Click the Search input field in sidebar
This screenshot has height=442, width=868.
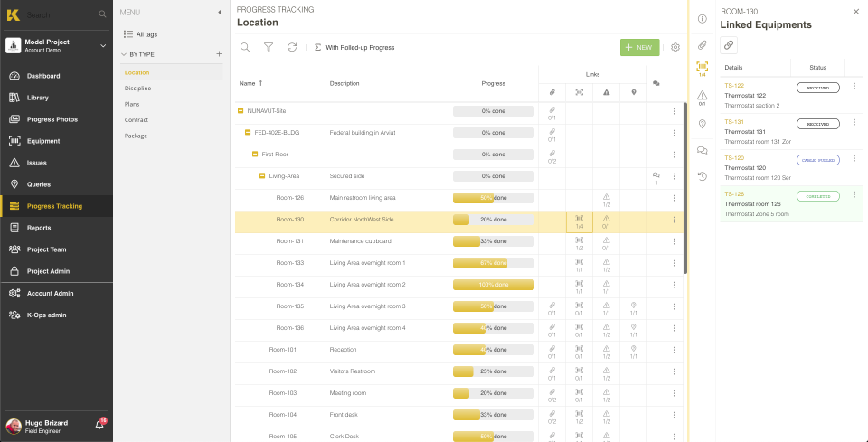click(x=59, y=14)
